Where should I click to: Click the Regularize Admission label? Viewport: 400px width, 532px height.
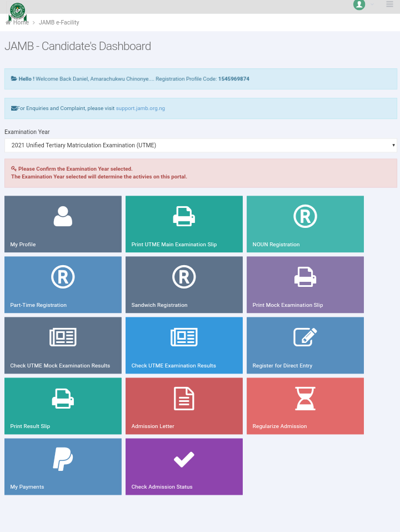tap(279, 426)
